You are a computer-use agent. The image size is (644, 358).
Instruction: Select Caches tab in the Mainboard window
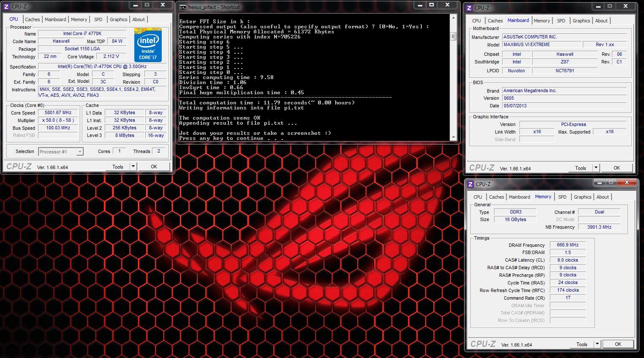coord(495,21)
